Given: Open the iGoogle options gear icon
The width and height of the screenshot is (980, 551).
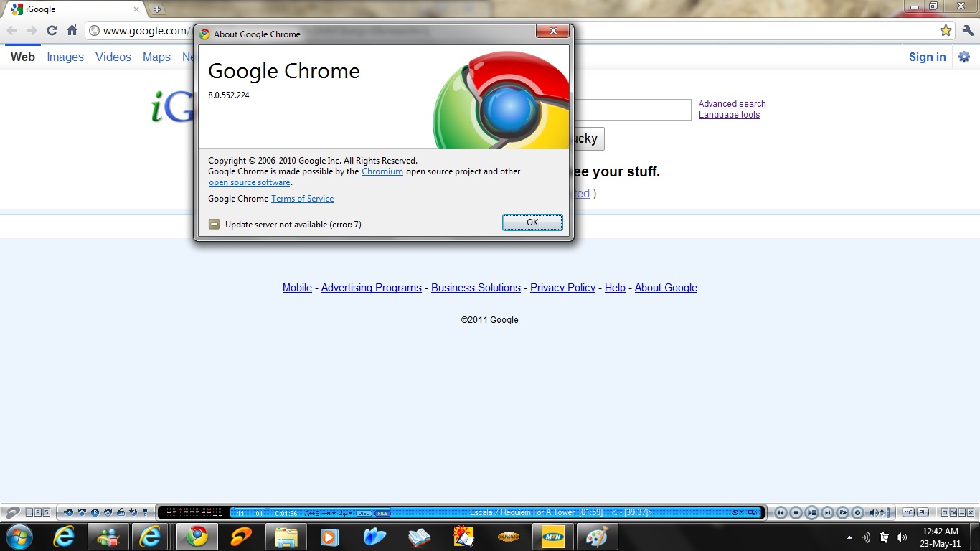Looking at the screenshot, I should click(x=964, y=57).
